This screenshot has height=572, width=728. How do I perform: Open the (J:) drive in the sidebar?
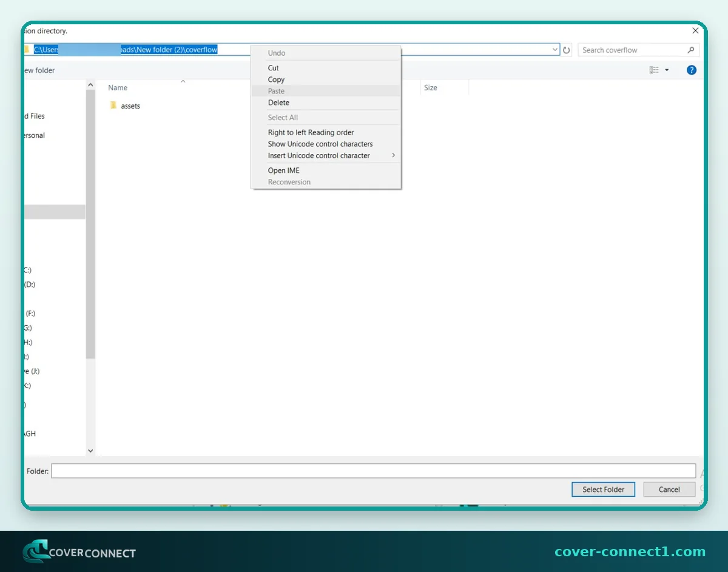click(32, 371)
